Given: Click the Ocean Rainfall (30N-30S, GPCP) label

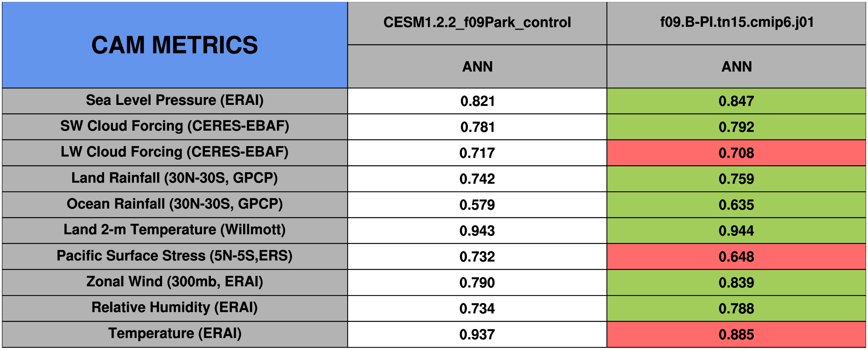Looking at the screenshot, I should 175,204.
